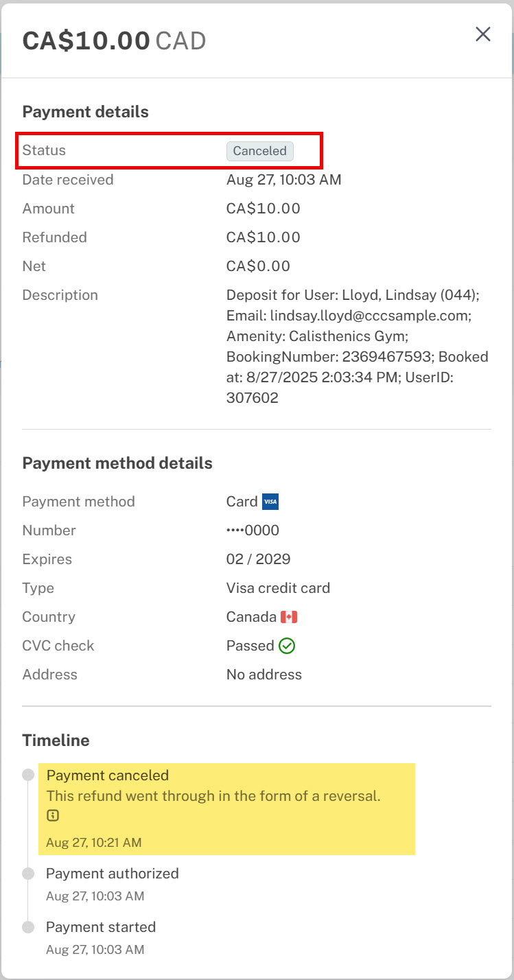
Task: Click the masked card number ending 0000
Action: [253, 530]
